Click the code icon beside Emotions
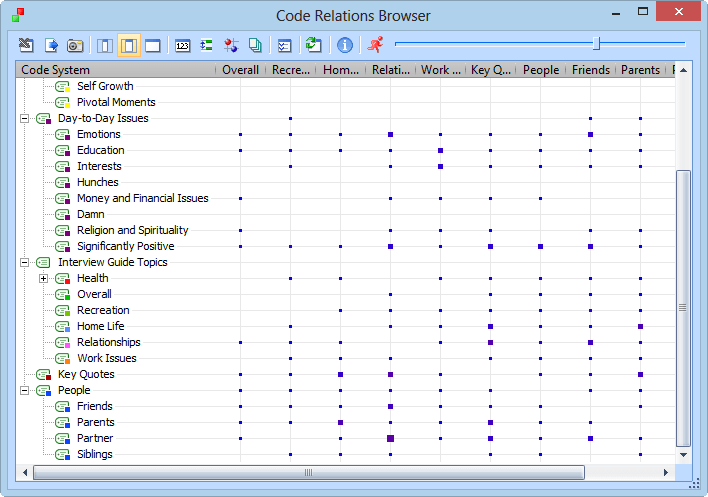The image size is (708, 497). [x=63, y=135]
